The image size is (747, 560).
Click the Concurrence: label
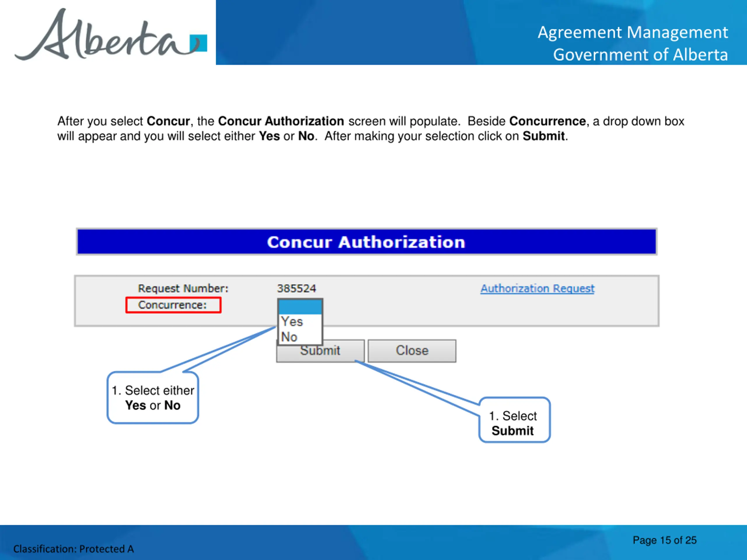tap(172, 305)
